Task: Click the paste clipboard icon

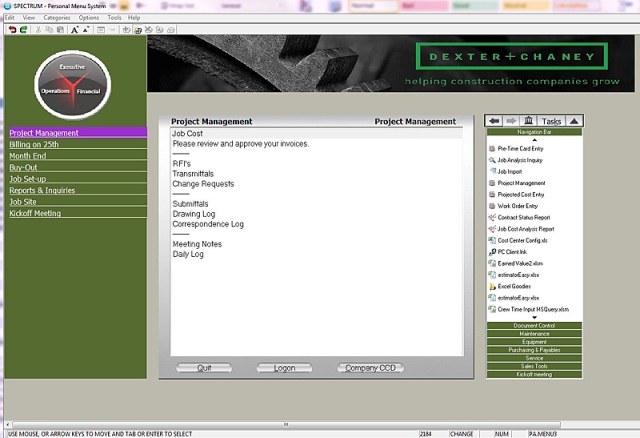Action: coord(60,29)
